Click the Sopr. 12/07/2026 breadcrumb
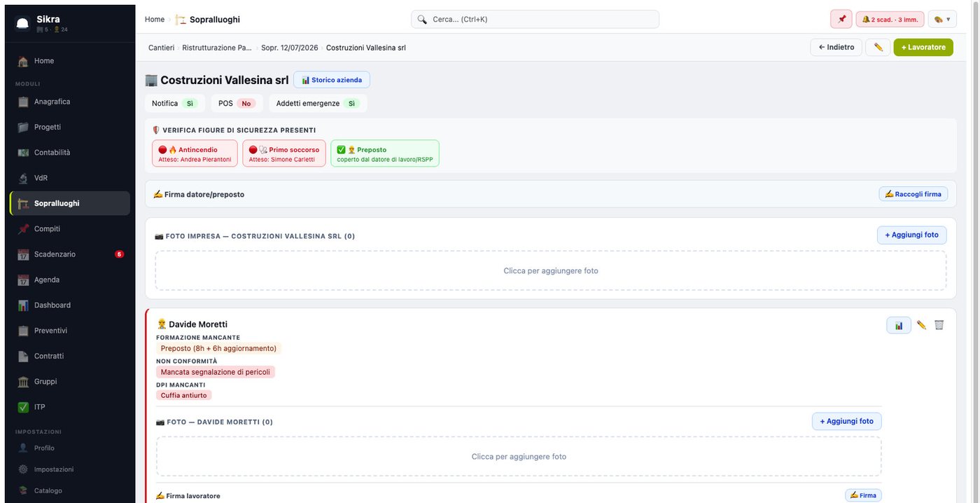 [290, 48]
